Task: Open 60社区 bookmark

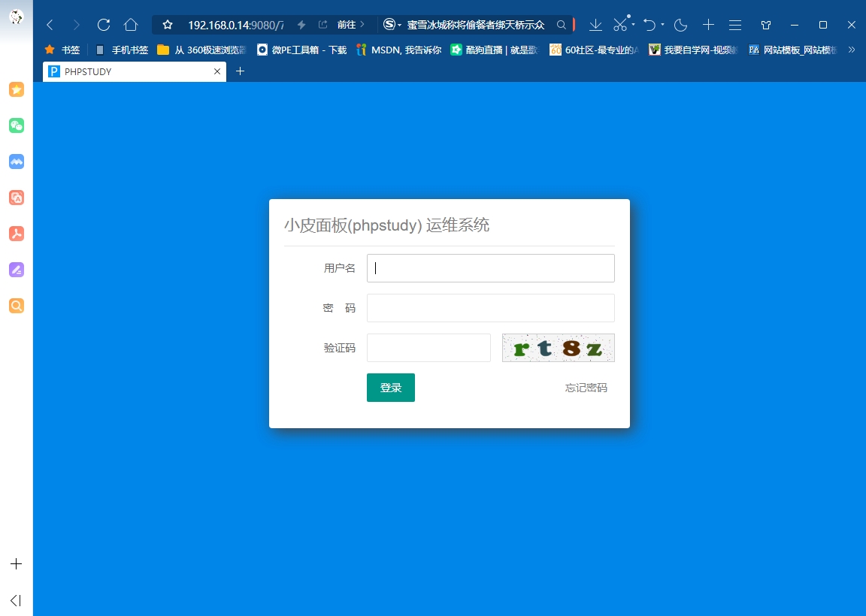Action: pos(595,50)
